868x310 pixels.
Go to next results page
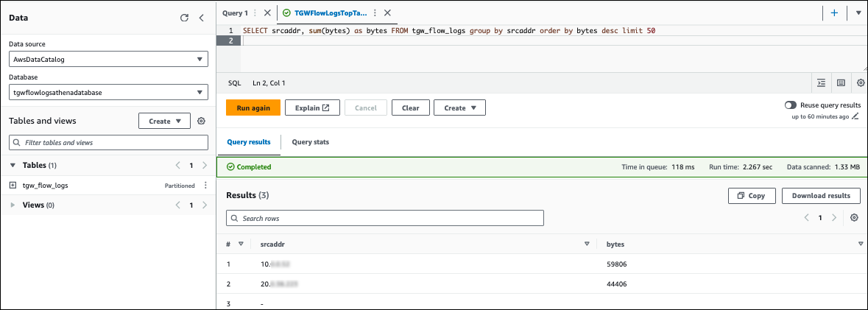click(x=834, y=218)
